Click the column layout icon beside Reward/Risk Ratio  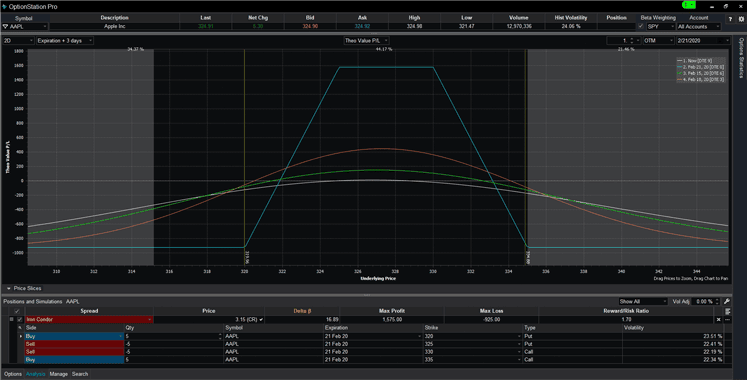pyautogui.click(x=727, y=311)
